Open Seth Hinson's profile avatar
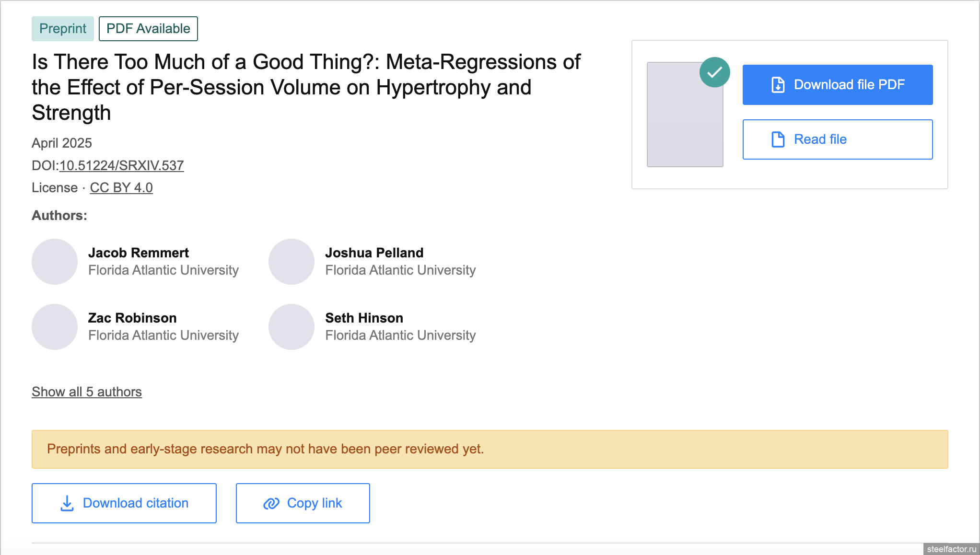This screenshot has width=980, height=555. click(292, 327)
